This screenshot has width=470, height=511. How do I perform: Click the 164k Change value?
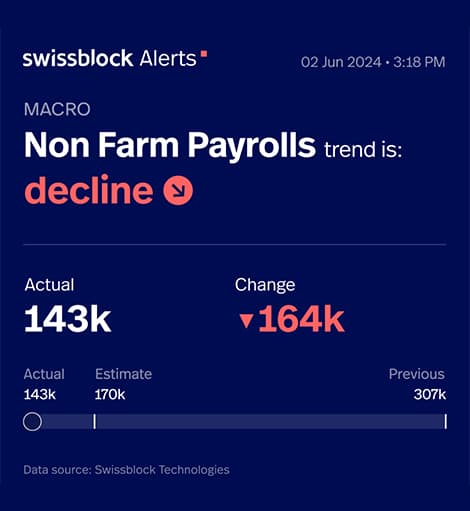(x=301, y=319)
